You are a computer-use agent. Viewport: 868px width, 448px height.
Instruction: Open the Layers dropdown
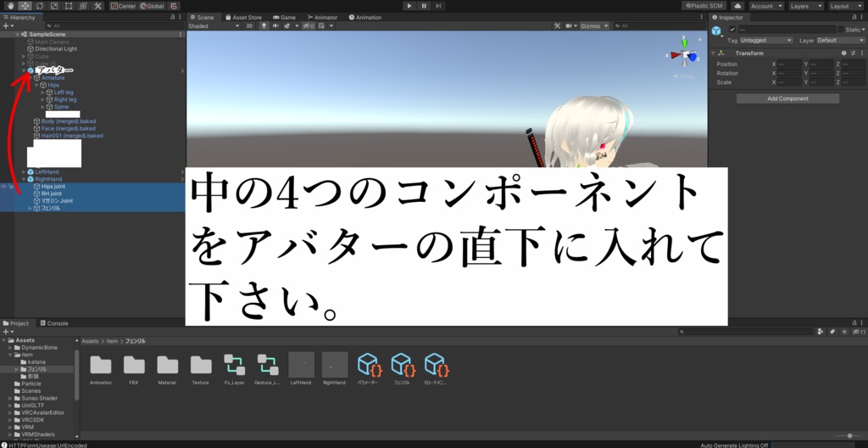tap(806, 6)
